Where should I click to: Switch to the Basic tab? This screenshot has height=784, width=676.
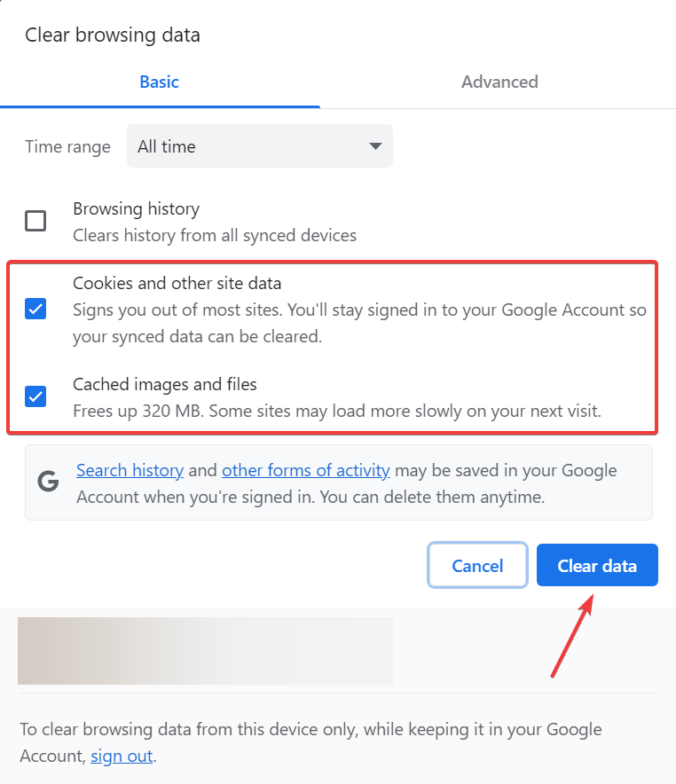159,82
